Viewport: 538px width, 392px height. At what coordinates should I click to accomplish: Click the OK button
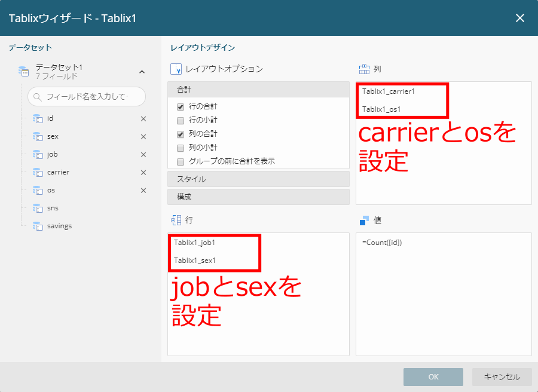click(x=433, y=377)
